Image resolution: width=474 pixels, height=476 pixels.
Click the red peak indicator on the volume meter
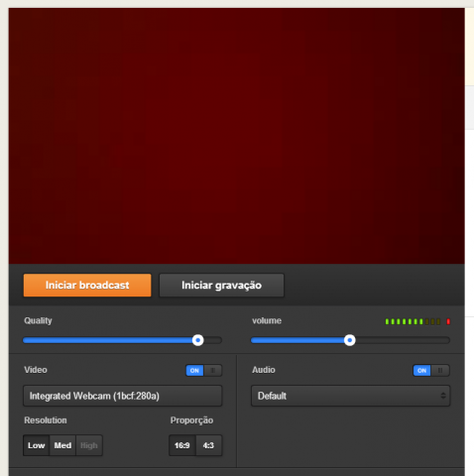(x=448, y=321)
